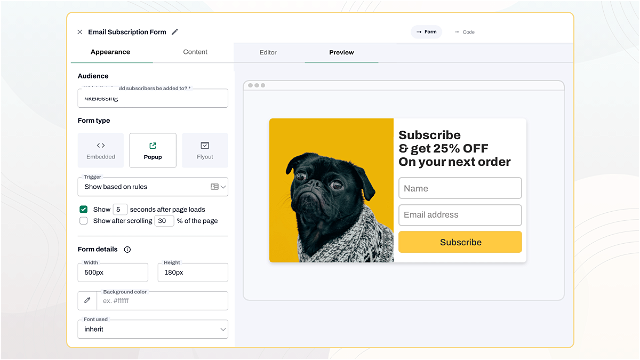Enable Show after scrolling checkbox
This screenshot has height=360, width=640.
click(x=84, y=221)
